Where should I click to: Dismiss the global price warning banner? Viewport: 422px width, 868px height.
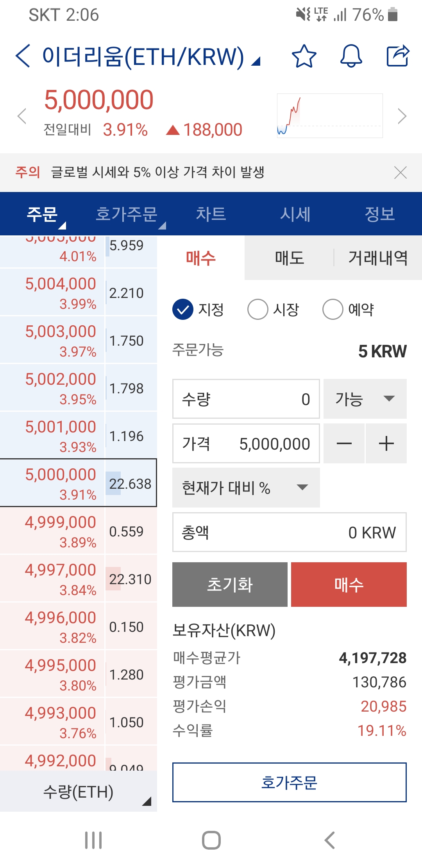coord(401,172)
